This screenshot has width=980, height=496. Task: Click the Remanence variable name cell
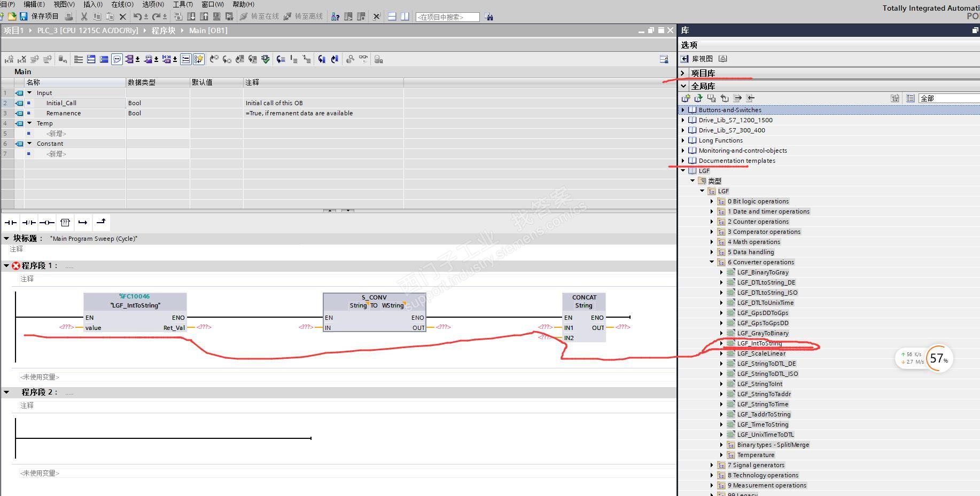(64, 113)
